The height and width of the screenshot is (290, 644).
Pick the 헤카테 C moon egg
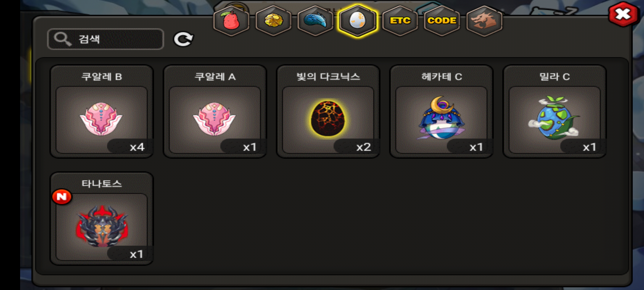point(441,112)
